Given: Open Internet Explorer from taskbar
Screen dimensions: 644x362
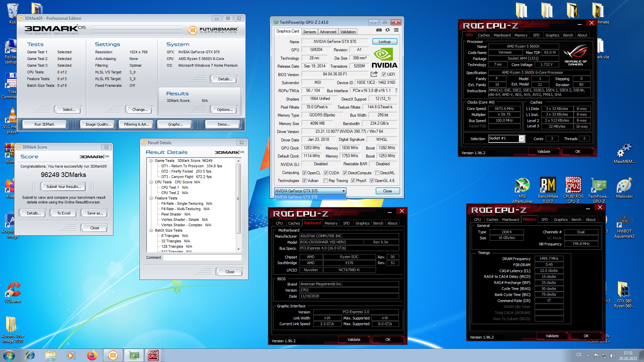Looking at the screenshot, I should 30,355.
